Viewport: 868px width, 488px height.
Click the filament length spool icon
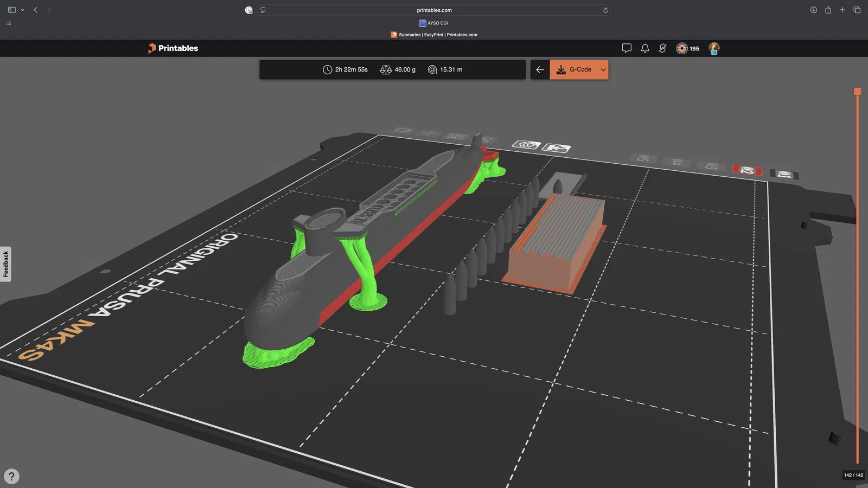(x=432, y=69)
